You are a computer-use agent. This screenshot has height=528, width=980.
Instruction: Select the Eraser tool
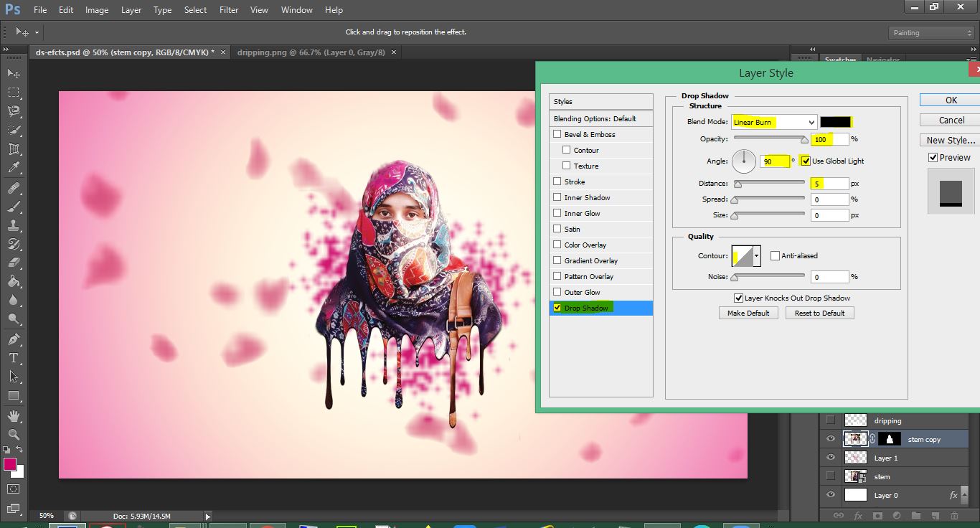14,263
